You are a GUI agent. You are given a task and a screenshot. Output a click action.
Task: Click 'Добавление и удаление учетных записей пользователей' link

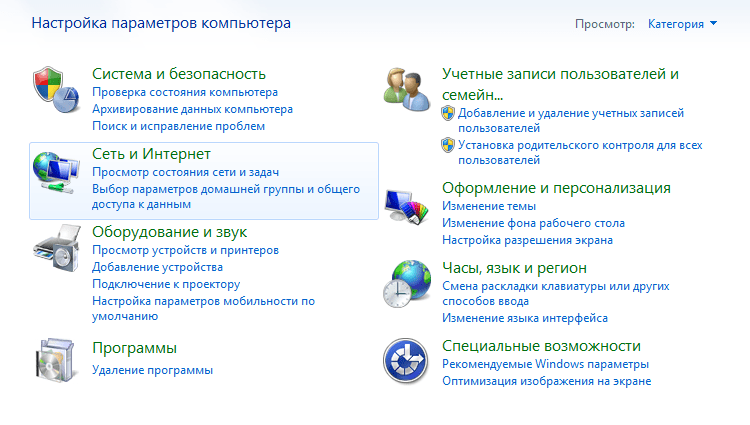[571, 120]
